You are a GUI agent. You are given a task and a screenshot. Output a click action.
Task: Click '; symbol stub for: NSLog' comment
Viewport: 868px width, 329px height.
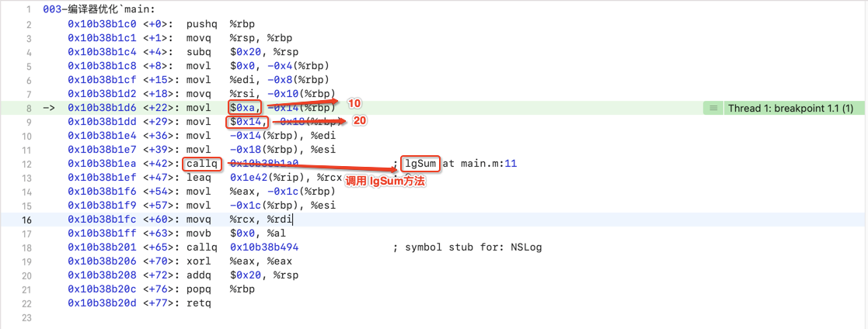pyautogui.click(x=467, y=248)
